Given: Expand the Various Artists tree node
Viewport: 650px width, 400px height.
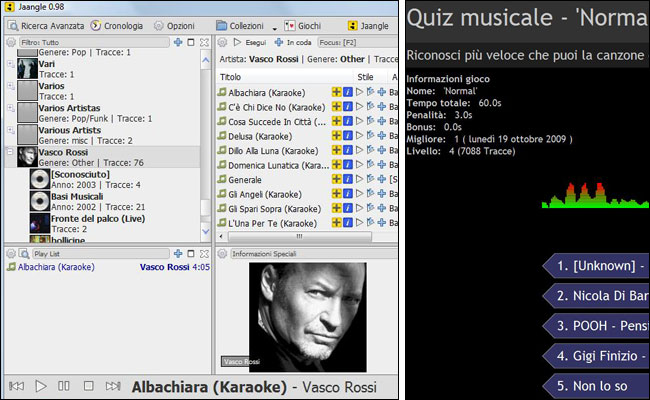Looking at the screenshot, I should [10, 130].
